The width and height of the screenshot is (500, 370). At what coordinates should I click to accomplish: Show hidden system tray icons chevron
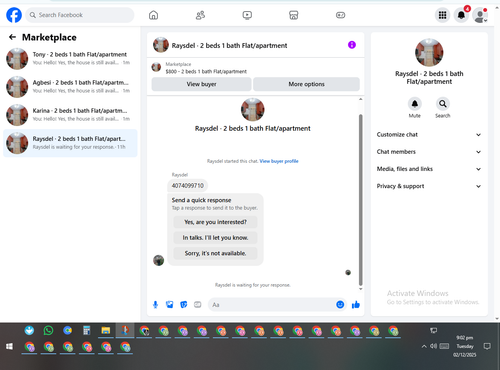click(x=424, y=346)
